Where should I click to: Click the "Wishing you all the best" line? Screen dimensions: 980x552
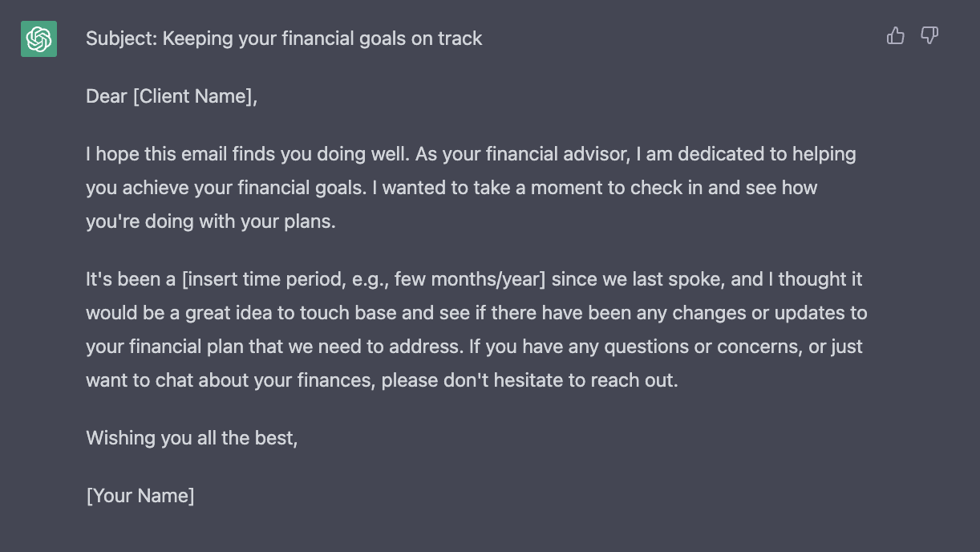(x=192, y=438)
